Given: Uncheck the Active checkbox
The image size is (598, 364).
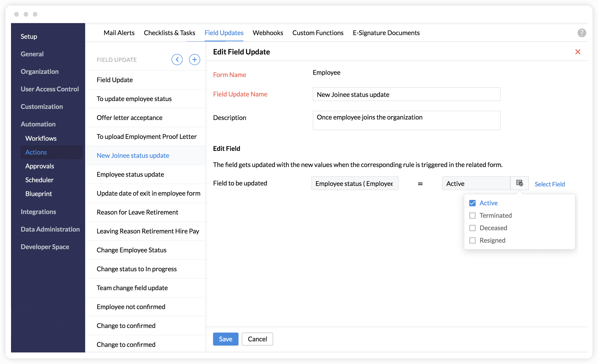Looking at the screenshot, I should point(472,203).
